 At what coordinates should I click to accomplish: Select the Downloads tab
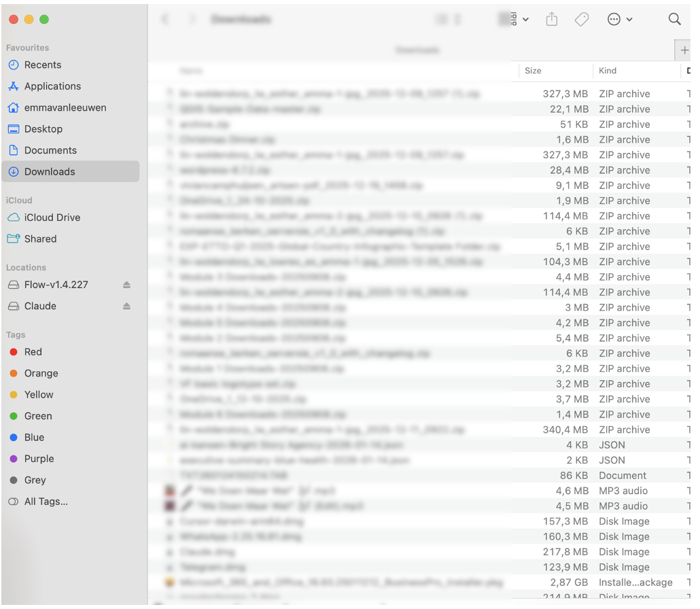coord(417,50)
